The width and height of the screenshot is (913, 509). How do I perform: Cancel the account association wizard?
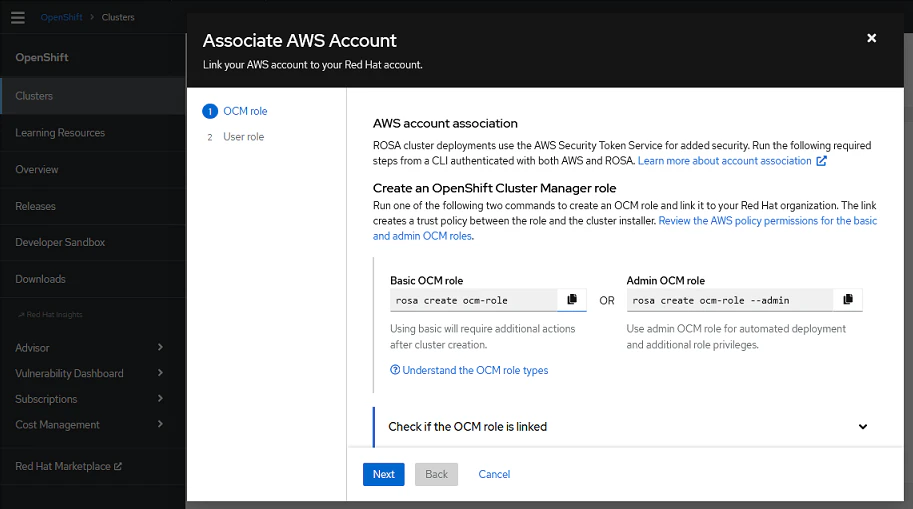[x=494, y=474]
